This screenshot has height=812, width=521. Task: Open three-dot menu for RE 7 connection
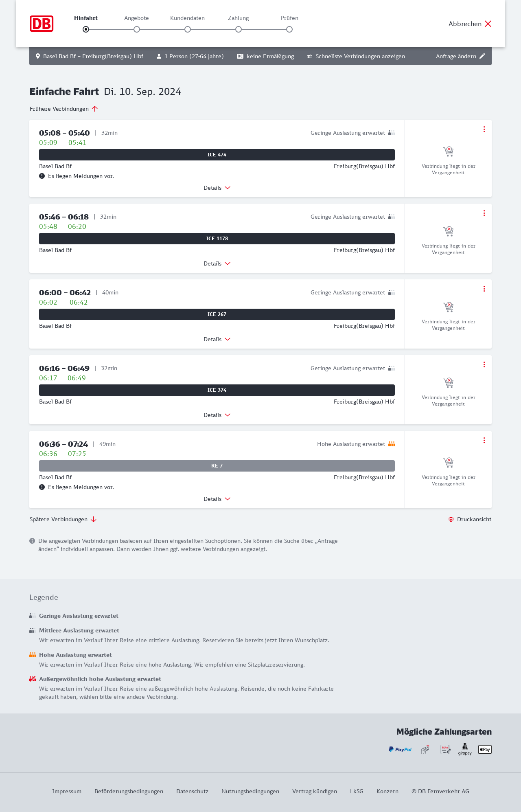484,440
